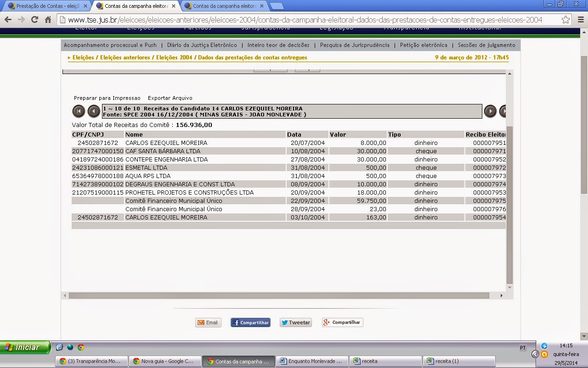The width and height of the screenshot is (588, 368).
Task: Click date 03/10/2004 cell
Action: [x=307, y=217]
